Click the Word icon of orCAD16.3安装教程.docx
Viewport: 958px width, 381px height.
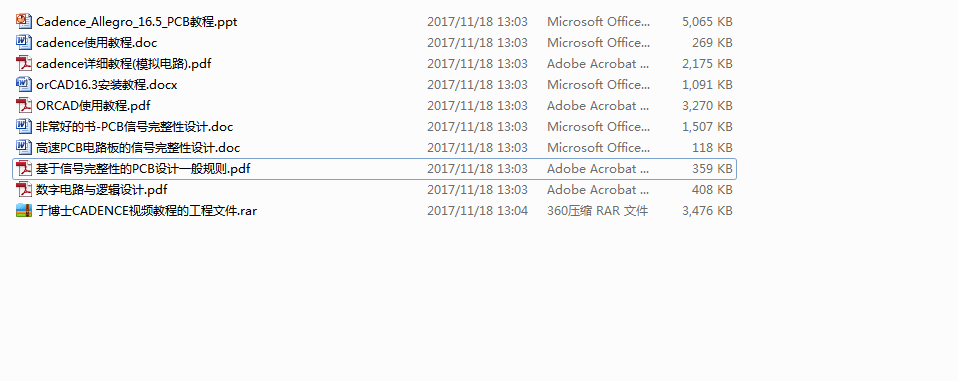click(23, 84)
